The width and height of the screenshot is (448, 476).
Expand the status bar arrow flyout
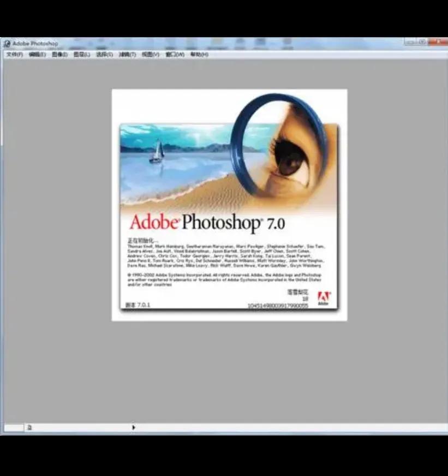(x=134, y=427)
